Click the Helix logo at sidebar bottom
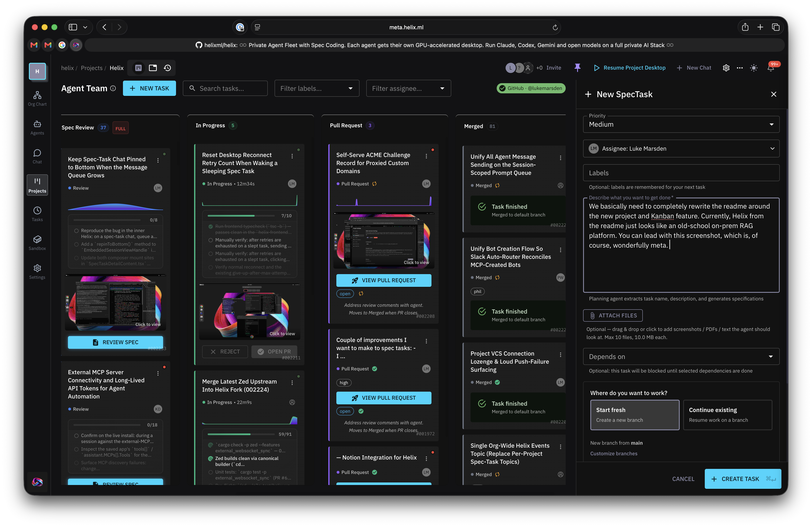The image size is (812, 527). 37,482
